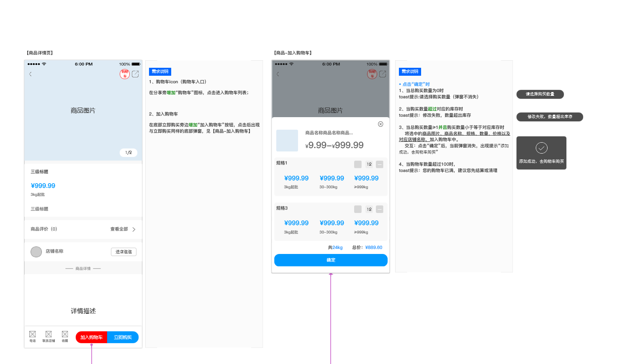617x364 pixels.
Task: Click the 请选择购买数量 toast
Action: tap(540, 94)
